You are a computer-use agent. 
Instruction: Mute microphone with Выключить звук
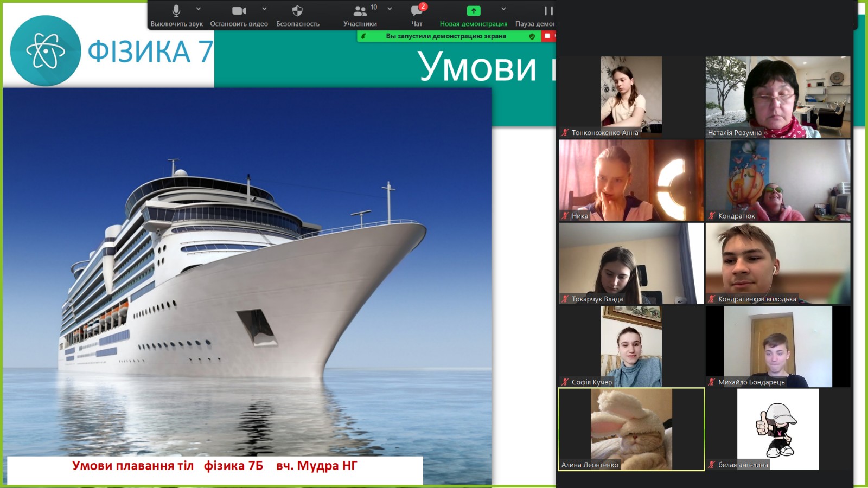pos(176,15)
